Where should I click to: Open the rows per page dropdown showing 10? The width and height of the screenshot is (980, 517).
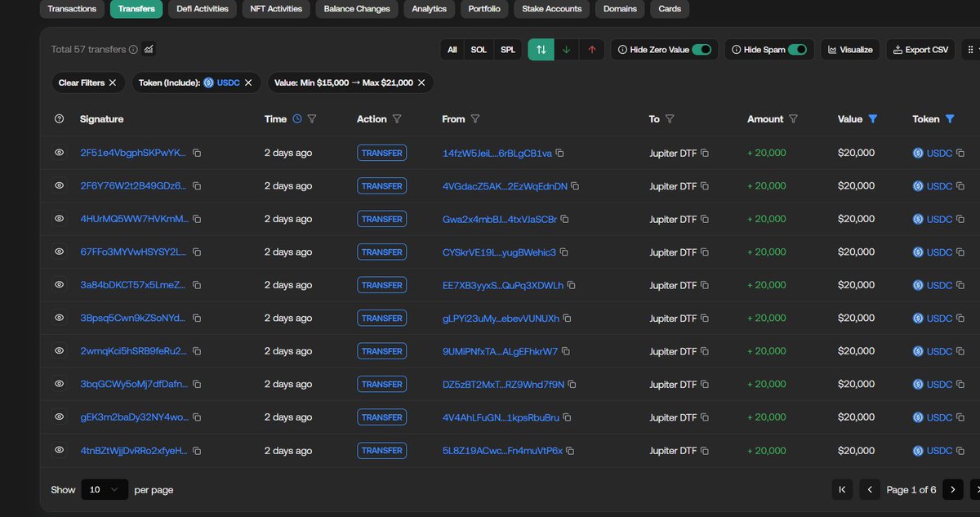click(105, 489)
